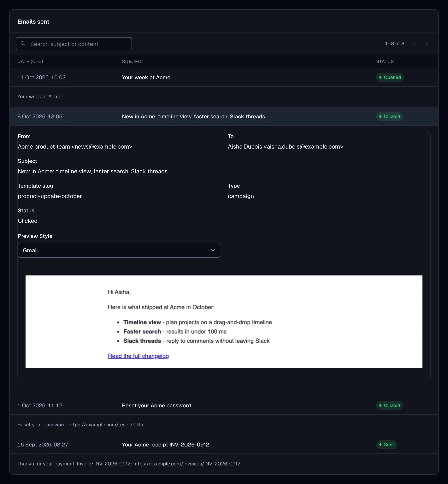Click the Reset your password preview text
Viewport: 448px width, 484px height.
tap(80, 425)
